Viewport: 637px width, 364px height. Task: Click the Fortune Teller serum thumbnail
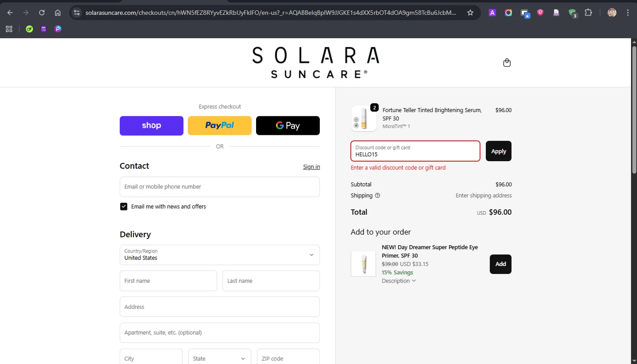click(x=364, y=118)
